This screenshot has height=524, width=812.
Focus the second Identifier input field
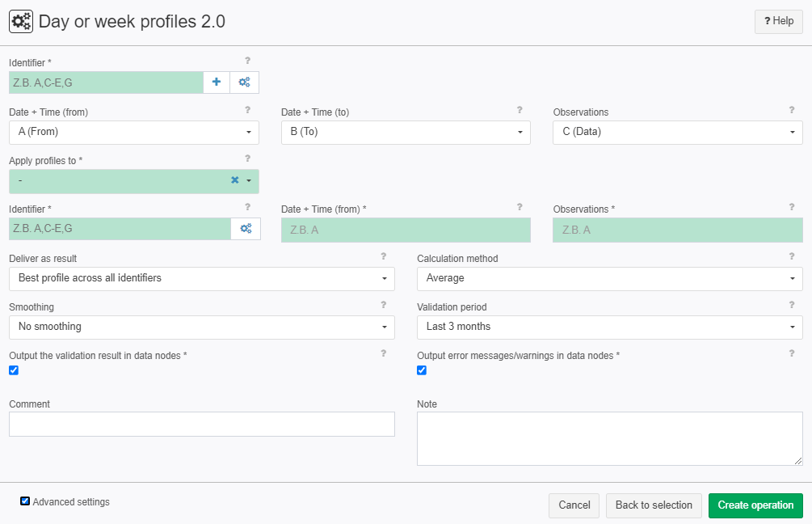(x=120, y=229)
